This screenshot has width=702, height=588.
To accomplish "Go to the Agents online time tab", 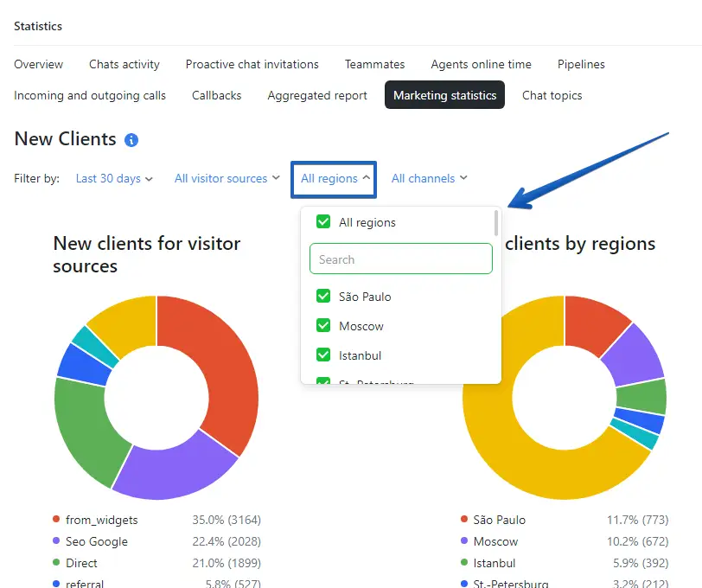I will pos(481,64).
